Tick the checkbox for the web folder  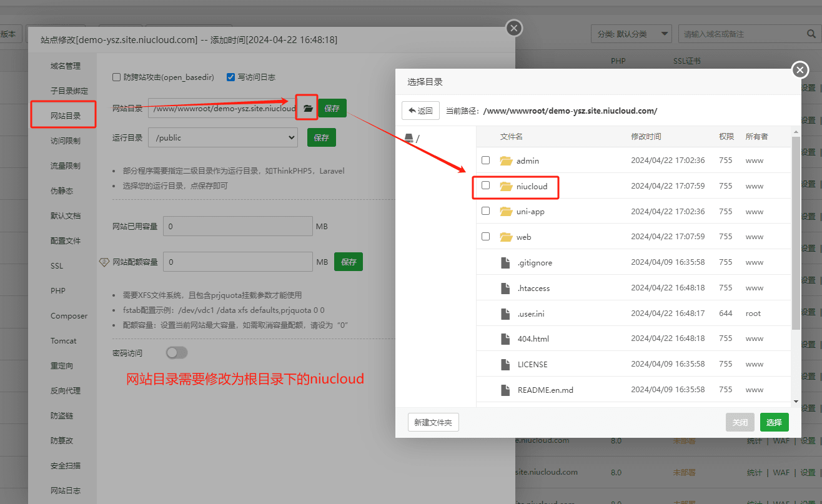coord(485,237)
